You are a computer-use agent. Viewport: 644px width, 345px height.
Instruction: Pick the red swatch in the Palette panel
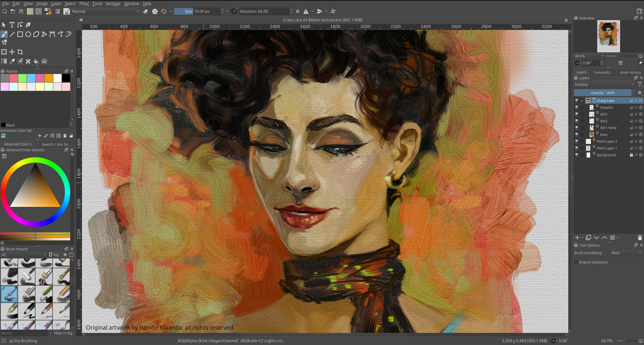coord(13,78)
